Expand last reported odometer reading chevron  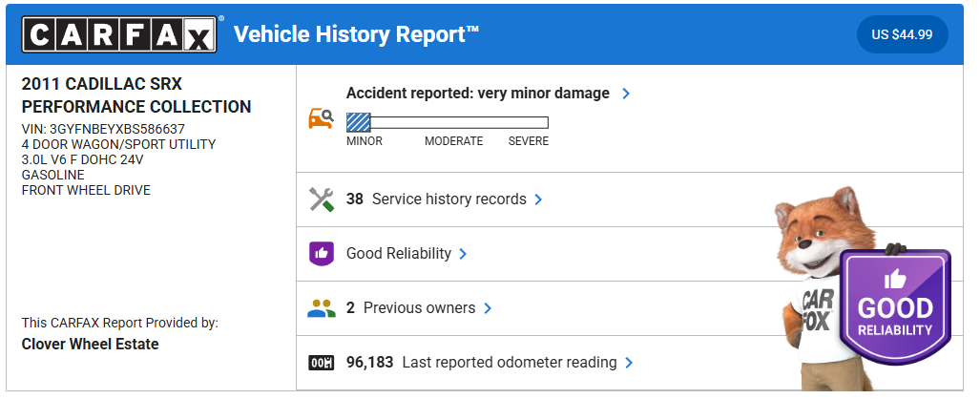pyautogui.click(x=629, y=363)
